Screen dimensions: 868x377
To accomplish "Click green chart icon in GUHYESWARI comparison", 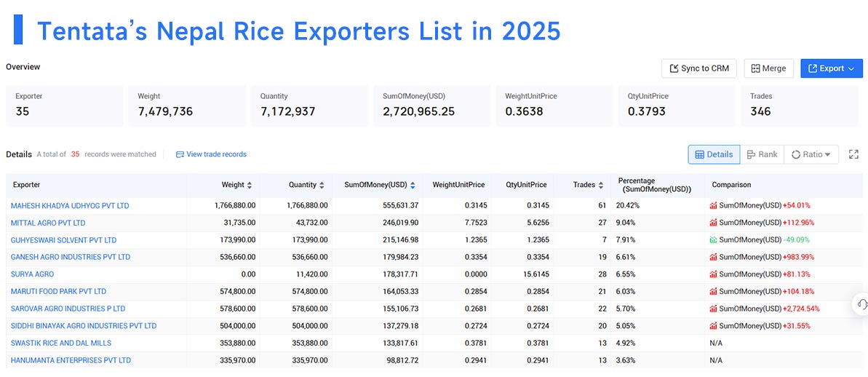I will coord(714,240).
